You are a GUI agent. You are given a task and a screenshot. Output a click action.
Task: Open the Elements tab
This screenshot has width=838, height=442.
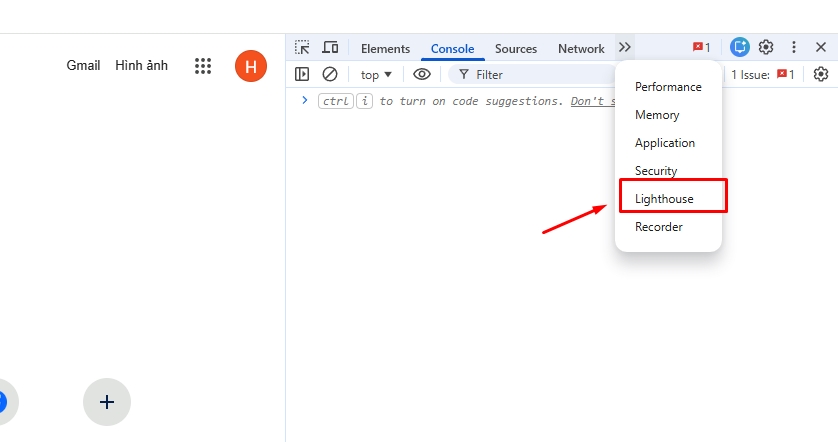385,49
